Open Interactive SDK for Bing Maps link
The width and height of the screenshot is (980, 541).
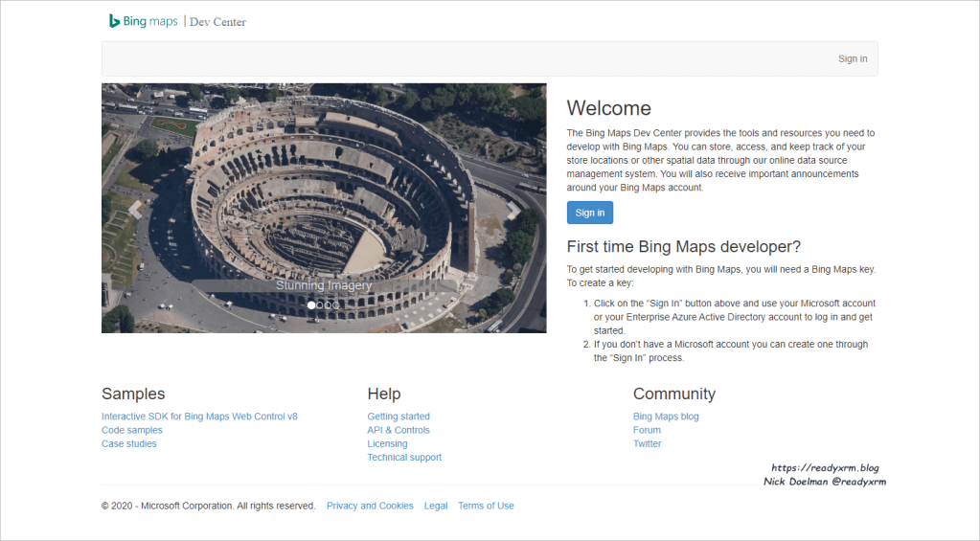point(199,417)
